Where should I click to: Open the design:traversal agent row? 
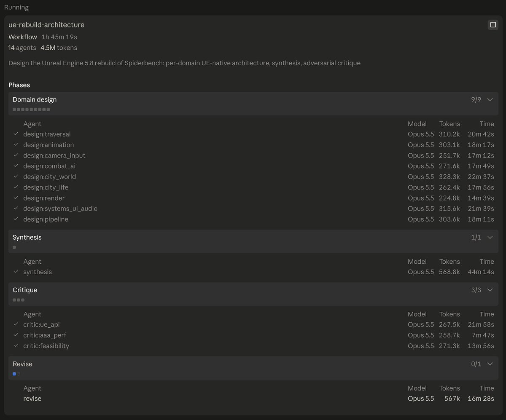coord(253,134)
